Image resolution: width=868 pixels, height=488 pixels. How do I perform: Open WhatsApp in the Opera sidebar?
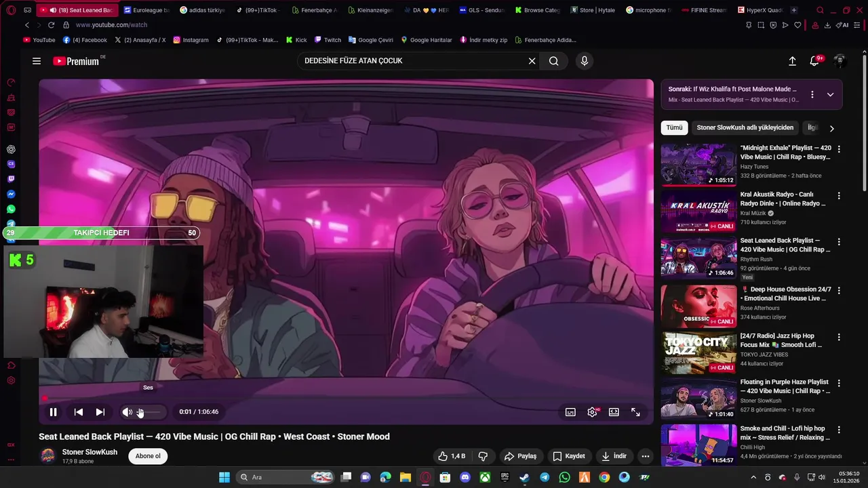[x=11, y=209]
